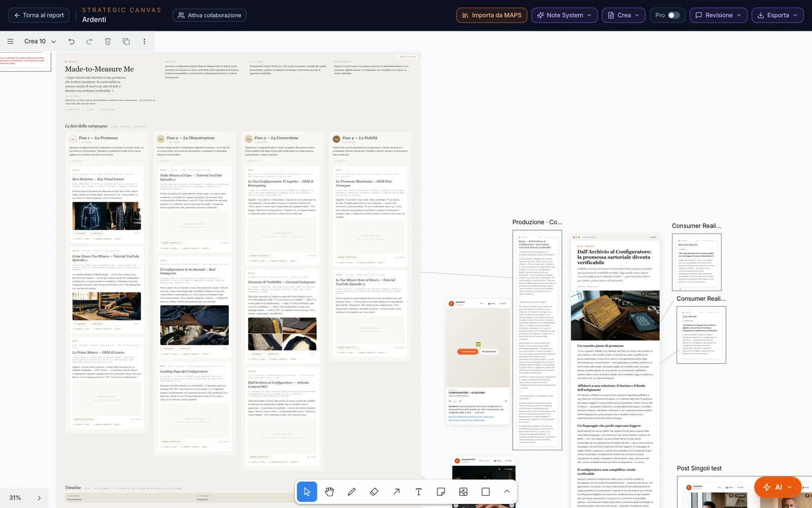Open the three-dot more options menu
812x508 pixels.
point(144,42)
